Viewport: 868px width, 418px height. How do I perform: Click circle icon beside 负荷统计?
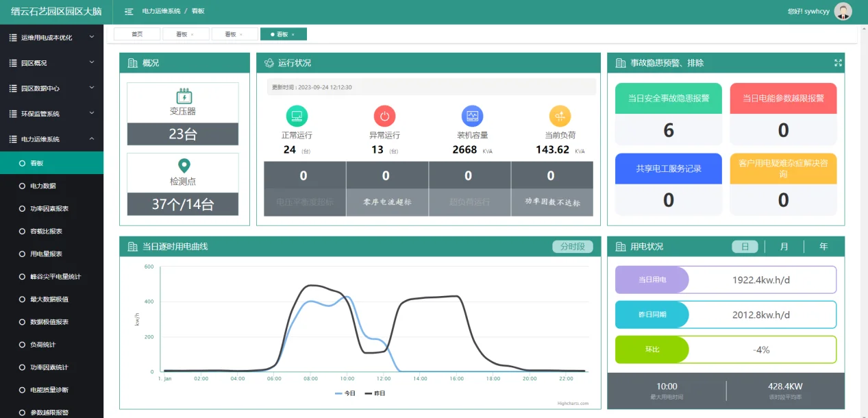(x=22, y=345)
